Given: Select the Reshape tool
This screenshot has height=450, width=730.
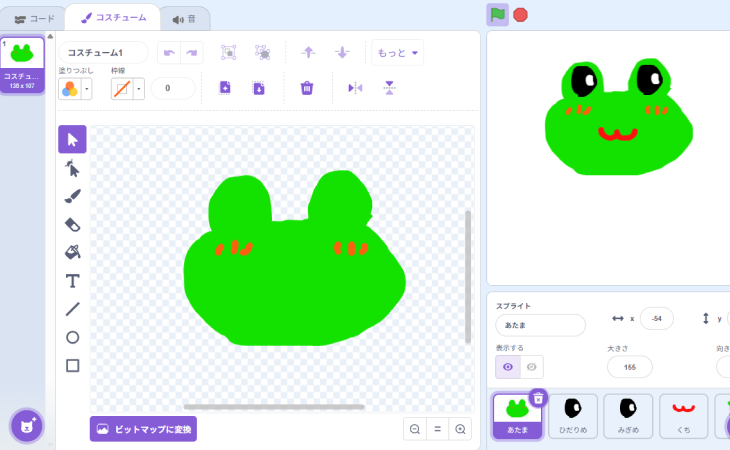Looking at the screenshot, I should (72, 168).
